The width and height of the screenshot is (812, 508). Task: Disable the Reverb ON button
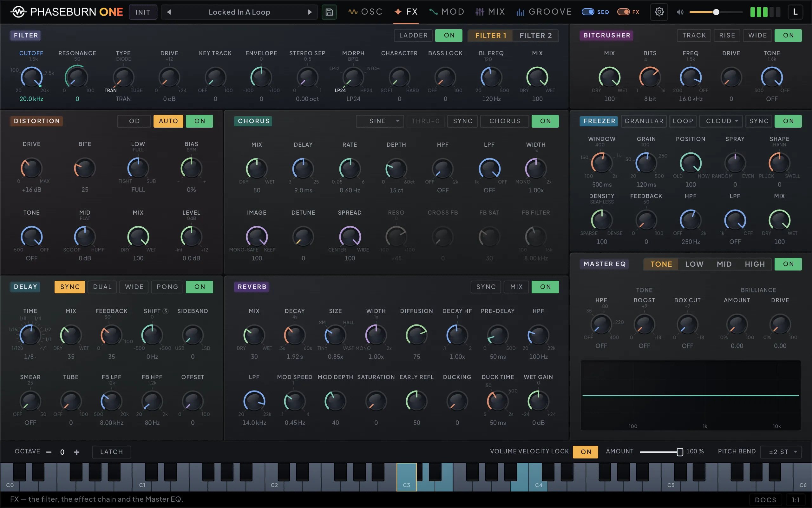545,287
